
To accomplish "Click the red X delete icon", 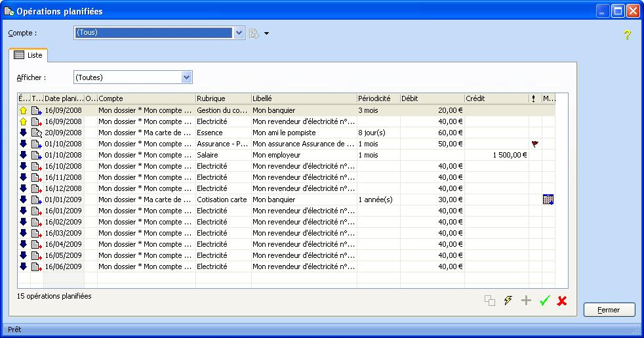I will coord(562,301).
